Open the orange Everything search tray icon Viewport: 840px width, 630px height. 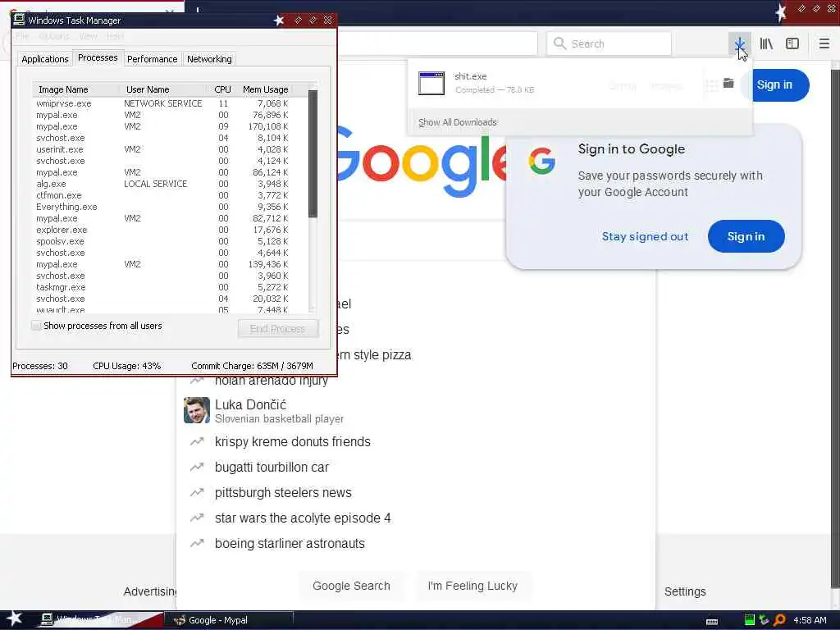[x=779, y=620]
